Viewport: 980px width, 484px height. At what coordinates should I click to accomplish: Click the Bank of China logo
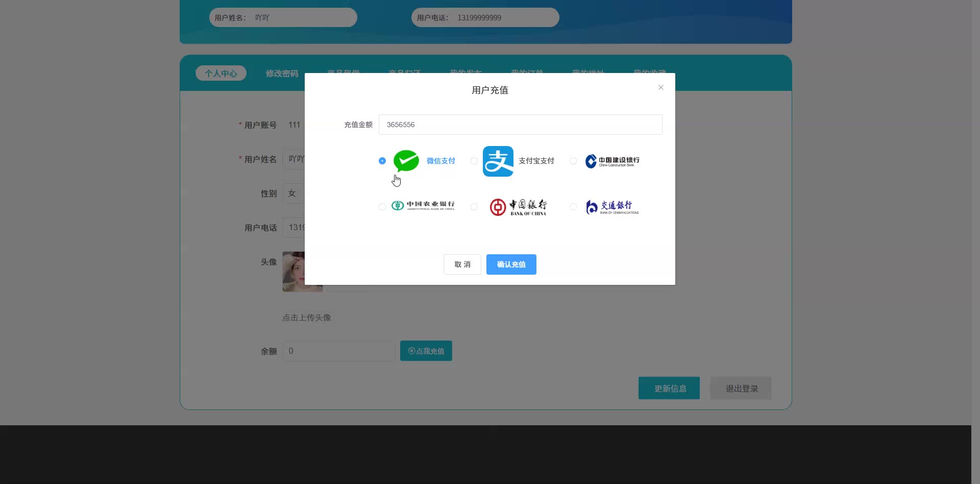click(x=518, y=207)
